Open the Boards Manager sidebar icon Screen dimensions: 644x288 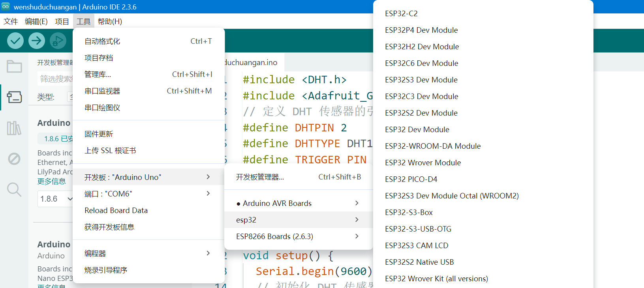click(x=14, y=97)
